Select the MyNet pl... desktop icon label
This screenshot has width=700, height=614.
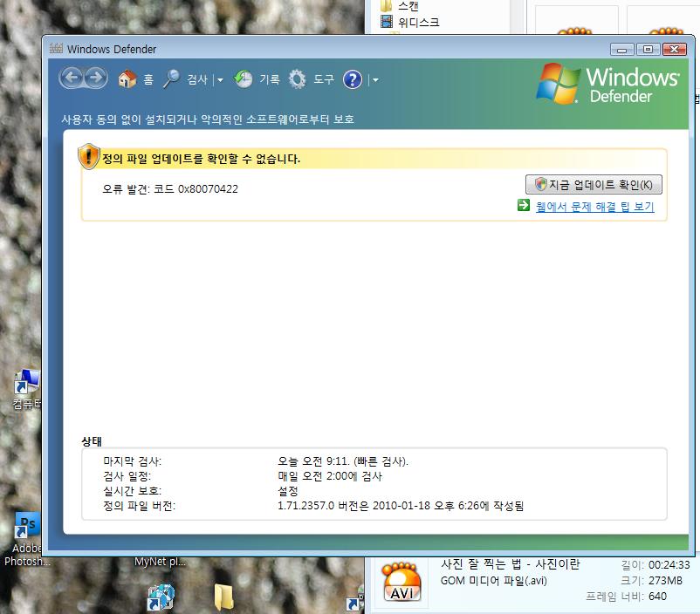click(x=160, y=562)
